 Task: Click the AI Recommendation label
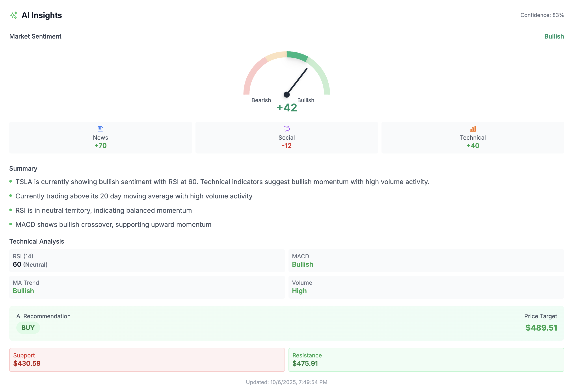(43, 316)
